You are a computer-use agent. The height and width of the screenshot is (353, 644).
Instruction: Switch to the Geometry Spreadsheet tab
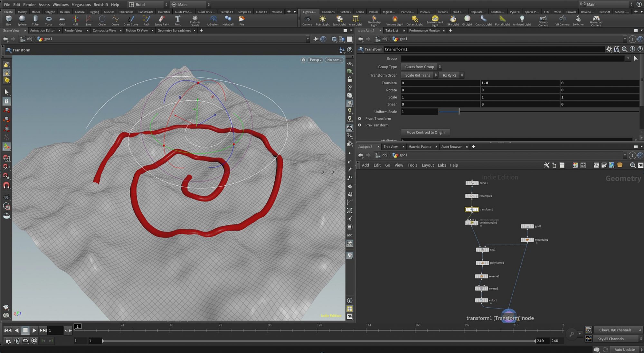174,31
